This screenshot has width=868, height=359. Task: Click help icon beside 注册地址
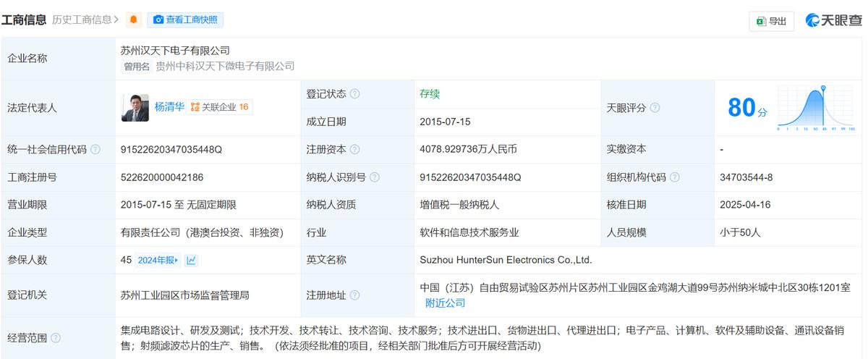[354, 295]
